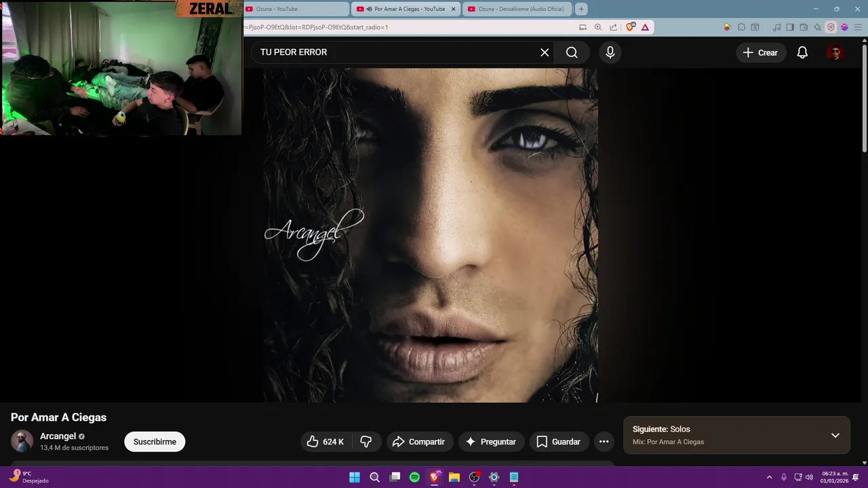
Task: Show hidden system tray icons chevron
Action: point(769,477)
